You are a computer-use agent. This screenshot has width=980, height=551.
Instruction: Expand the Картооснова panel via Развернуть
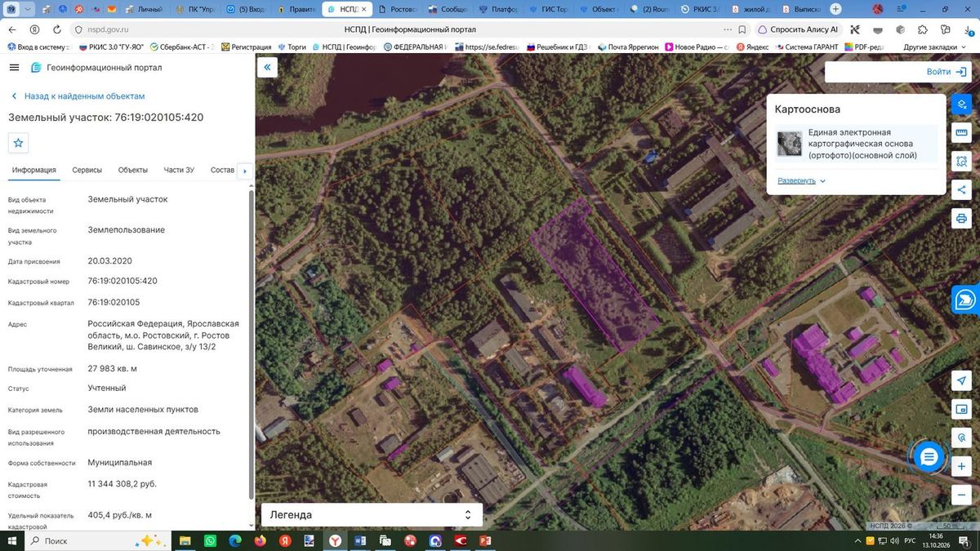[801, 180]
